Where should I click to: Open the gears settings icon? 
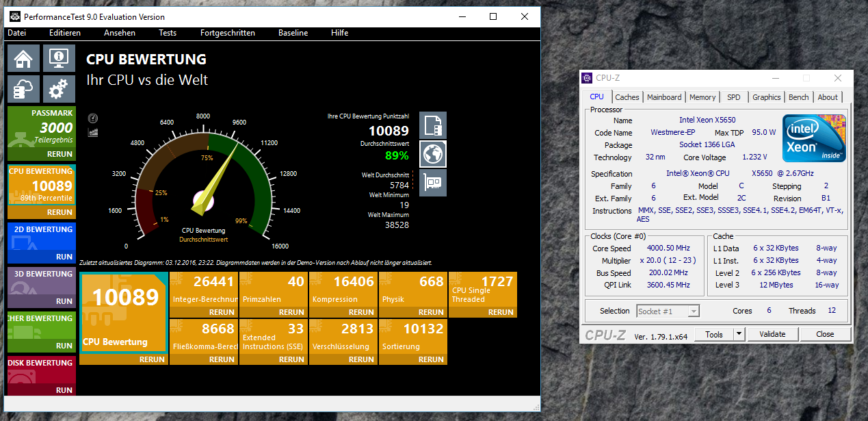(x=59, y=89)
